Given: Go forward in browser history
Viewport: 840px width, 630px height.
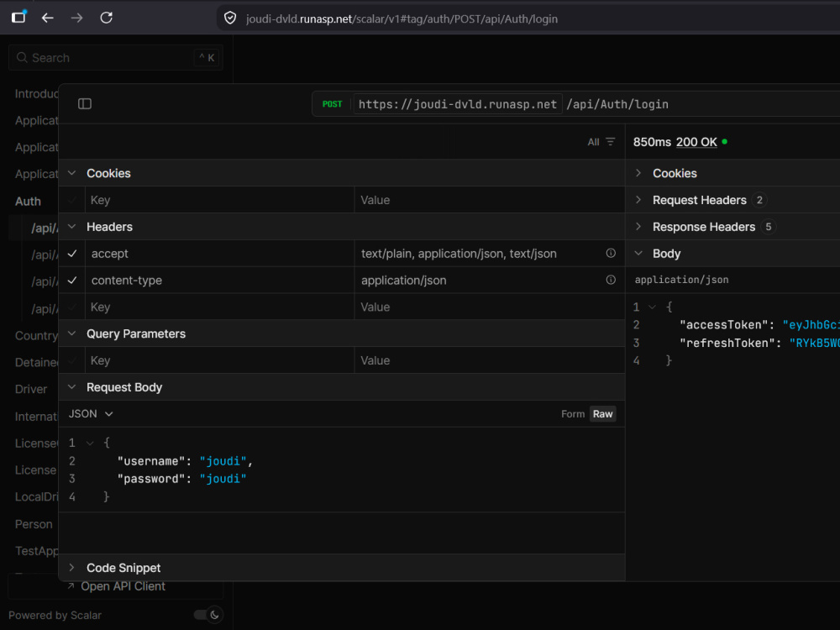Looking at the screenshot, I should [76, 18].
